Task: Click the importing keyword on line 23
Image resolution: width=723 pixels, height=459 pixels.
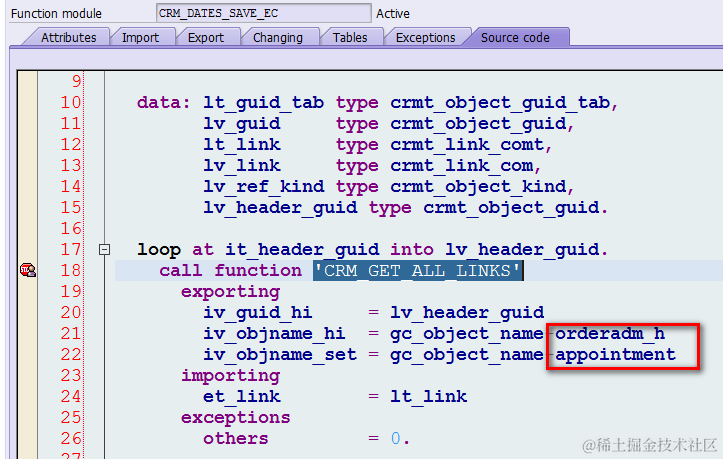Action: pyautogui.click(x=231, y=376)
